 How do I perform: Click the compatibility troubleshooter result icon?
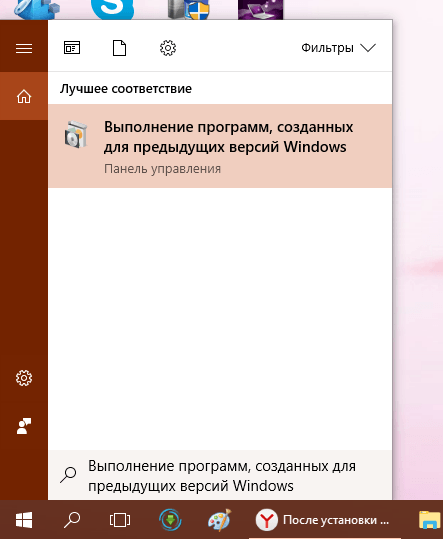[x=76, y=134]
